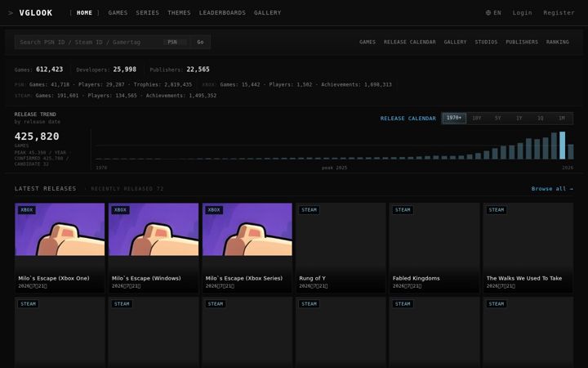
Task: Click the 2026 bar at chart end
Action: [571, 152]
